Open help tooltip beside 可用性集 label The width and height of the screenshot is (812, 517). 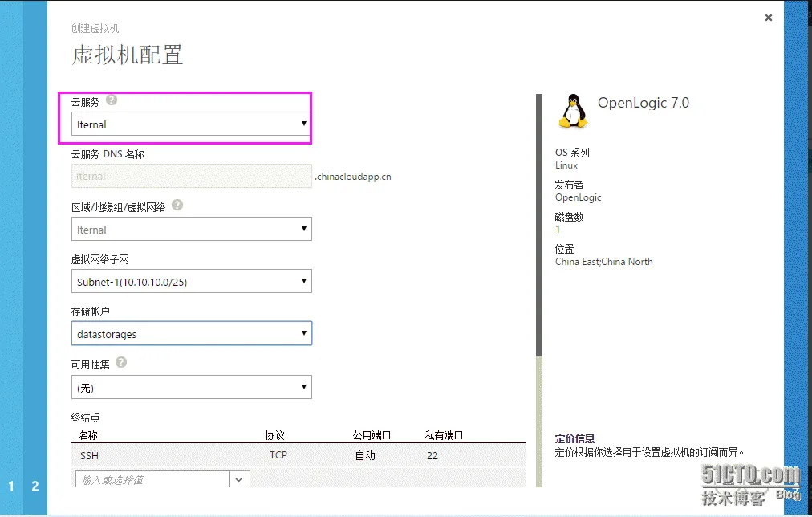tap(120, 362)
